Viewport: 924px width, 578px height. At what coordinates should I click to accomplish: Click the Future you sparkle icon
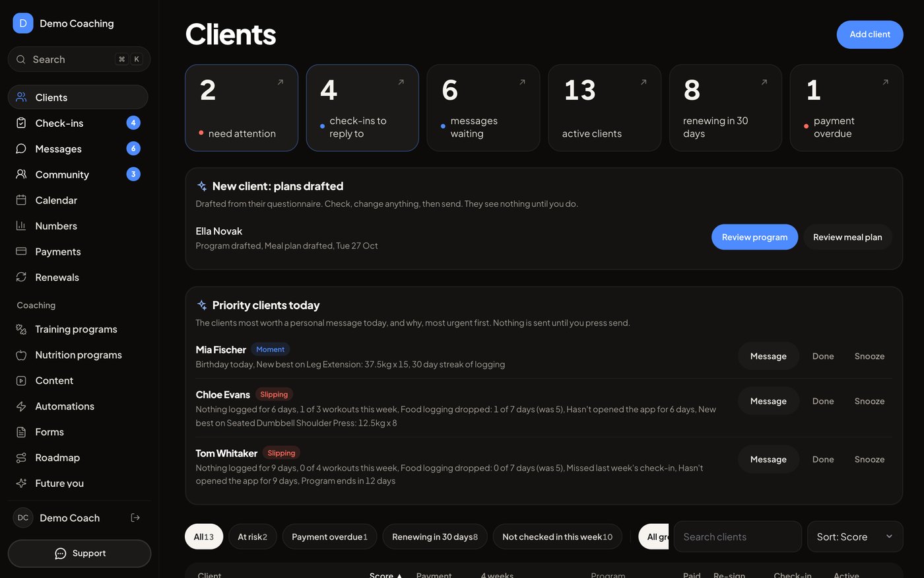click(21, 484)
